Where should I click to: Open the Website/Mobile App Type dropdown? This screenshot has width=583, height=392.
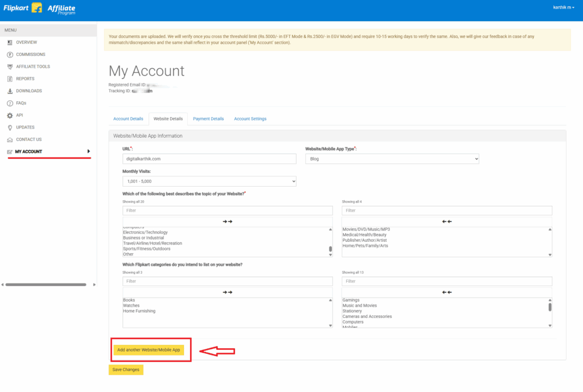[392, 159]
